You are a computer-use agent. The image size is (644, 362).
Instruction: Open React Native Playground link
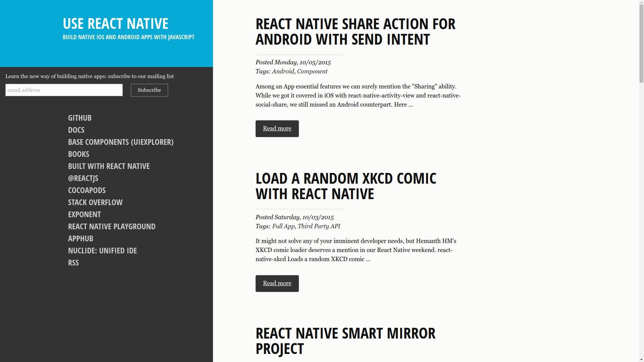(112, 227)
